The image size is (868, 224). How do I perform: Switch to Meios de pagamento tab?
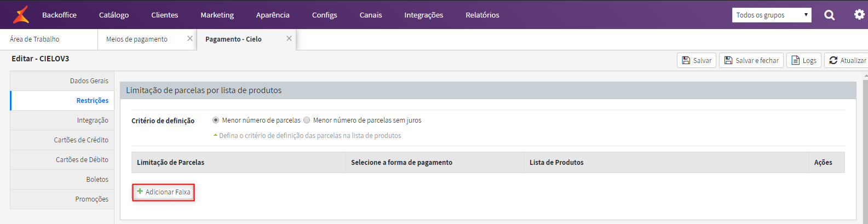tap(137, 39)
